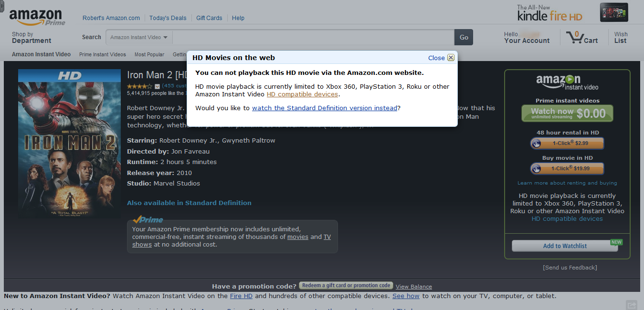Click the Amazon Prime logo
Viewport: 644px width, 310px height.
(x=37, y=18)
